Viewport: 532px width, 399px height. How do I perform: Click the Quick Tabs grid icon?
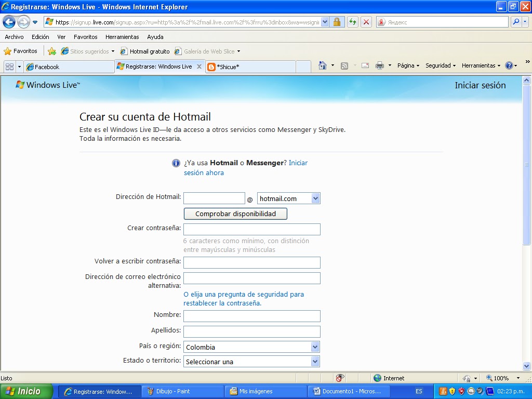pyautogui.click(x=9, y=66)
